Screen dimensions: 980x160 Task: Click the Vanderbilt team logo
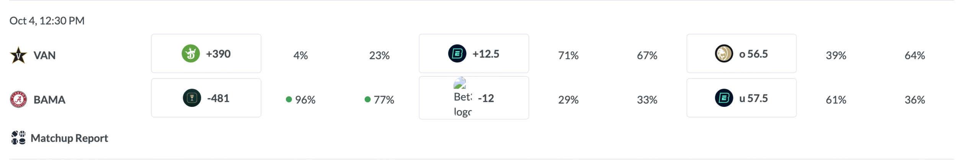click(18, 55)
